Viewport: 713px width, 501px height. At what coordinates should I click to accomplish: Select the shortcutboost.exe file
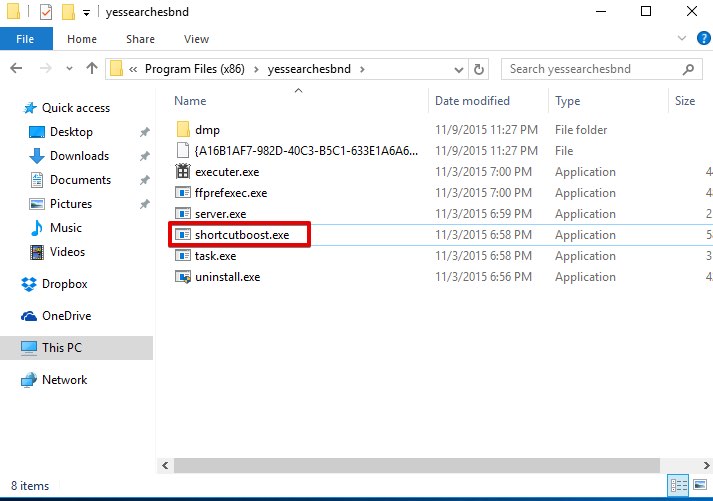click(239, 235)
